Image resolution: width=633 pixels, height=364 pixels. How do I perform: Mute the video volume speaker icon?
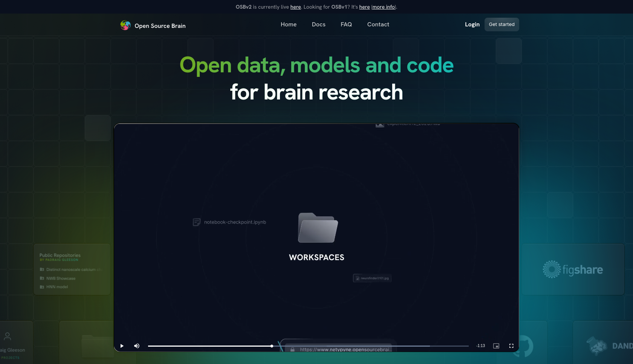pos(137,346)
